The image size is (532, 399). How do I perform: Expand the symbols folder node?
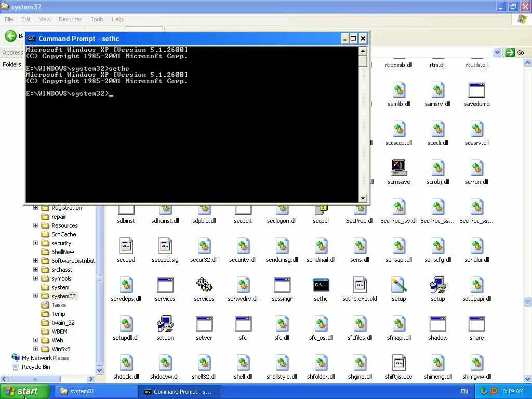click(x=35, y=278)
